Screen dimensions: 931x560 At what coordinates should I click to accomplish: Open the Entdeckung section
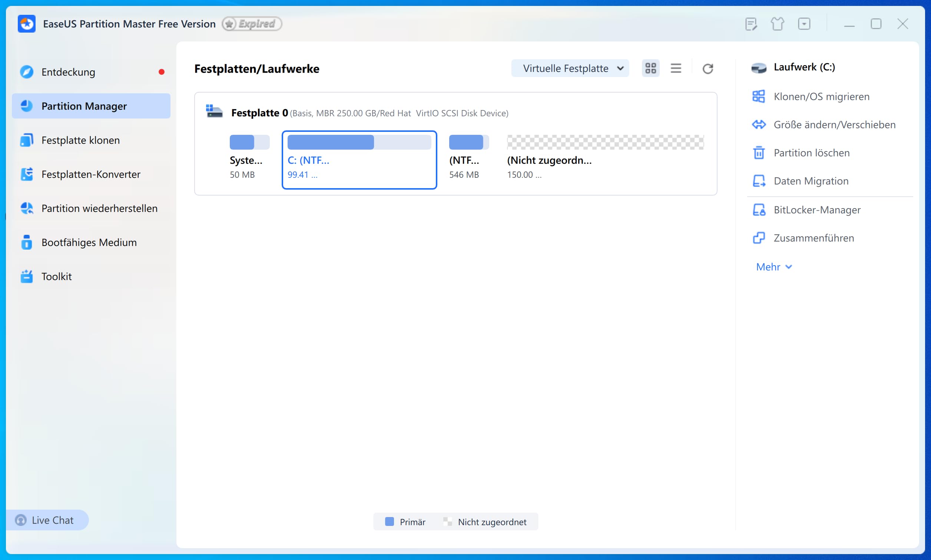point(91,72)
